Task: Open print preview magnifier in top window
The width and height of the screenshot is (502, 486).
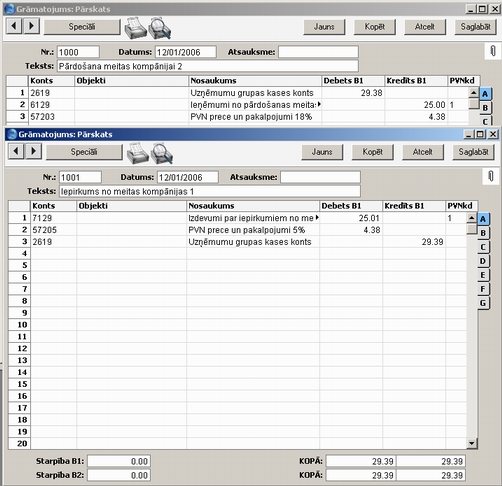Action: pos(160,28)
